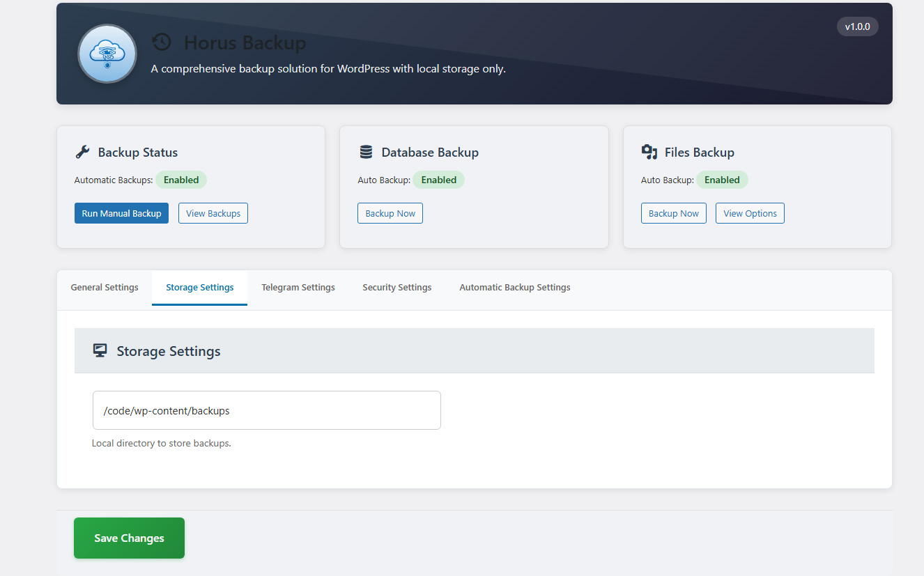Image resolution: width=924 pixels, height=576 pixels.
Task: Click the wrench icon next to Backup Status
Action: [x=82, y=152]
